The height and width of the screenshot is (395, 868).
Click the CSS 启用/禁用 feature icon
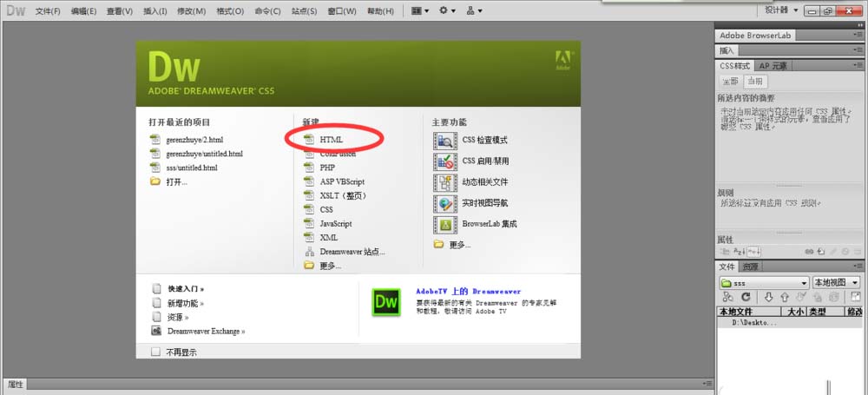click(x=445, y=161)
